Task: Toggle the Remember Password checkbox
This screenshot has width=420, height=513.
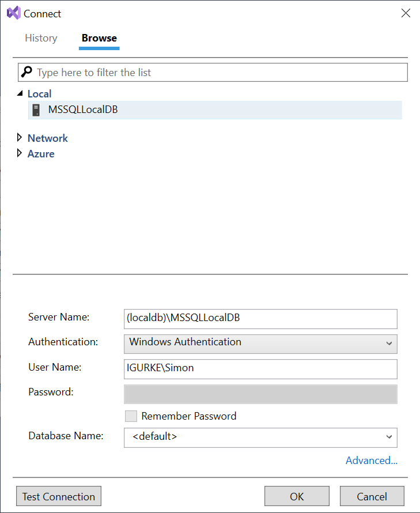Action: pos(131,416)
